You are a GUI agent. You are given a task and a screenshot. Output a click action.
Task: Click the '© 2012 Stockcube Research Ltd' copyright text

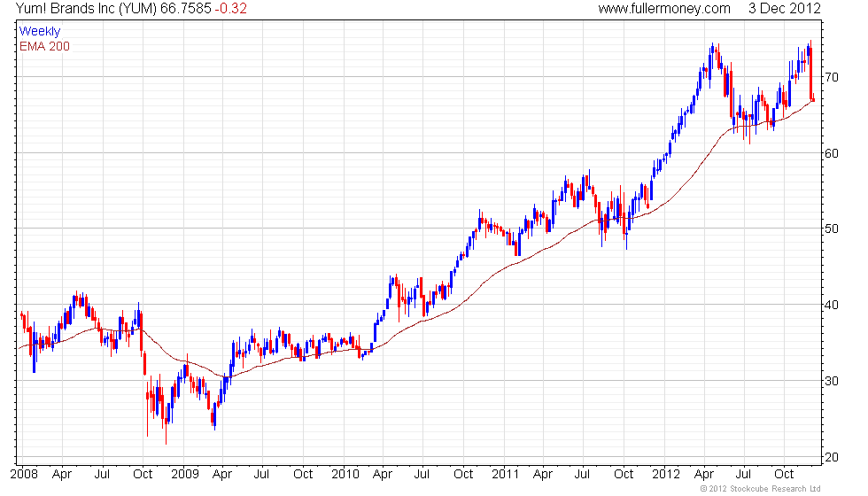tap(761, 488)
